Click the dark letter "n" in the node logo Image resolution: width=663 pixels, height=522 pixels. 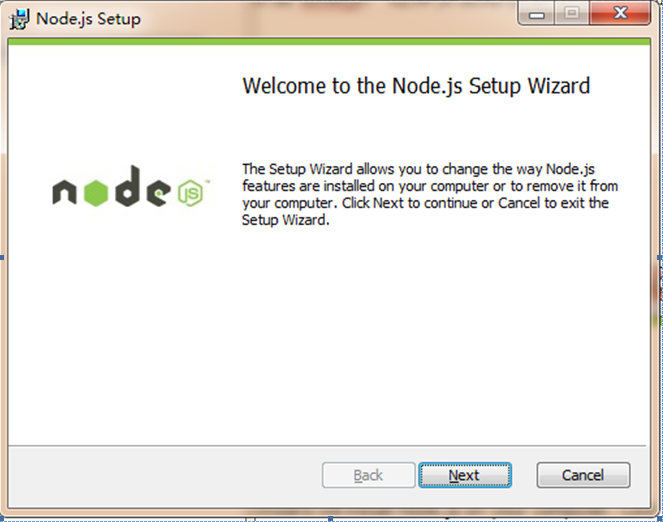tap(64, 193)
